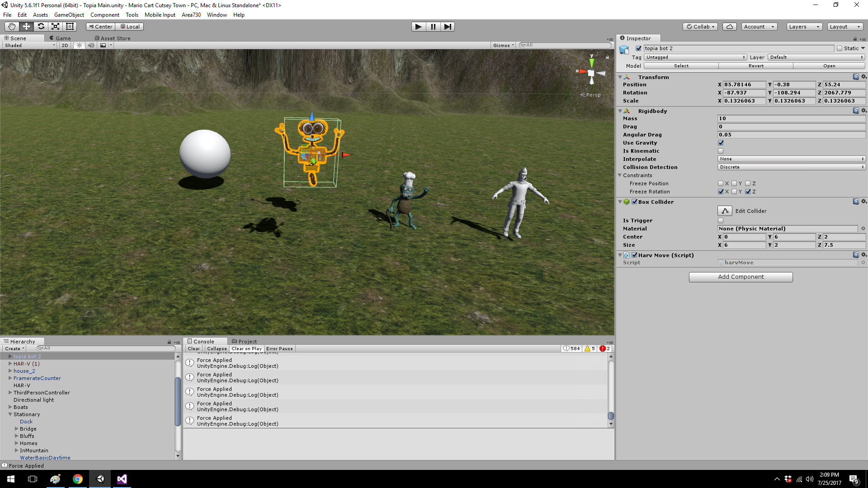Open the Collision Detection dropdown
Screen dimensions: 868x488
(x=791, y=167)
